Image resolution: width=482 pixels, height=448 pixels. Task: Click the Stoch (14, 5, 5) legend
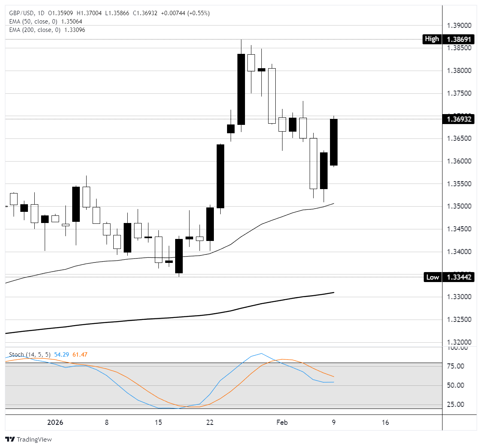coord(30,355)
